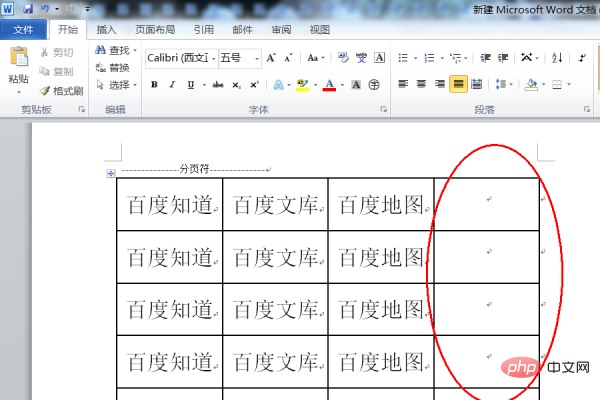The width and height of the screenshot is (600, 400).
Task: Toggle the Justify alignment button
Action: tap(458, 84)
